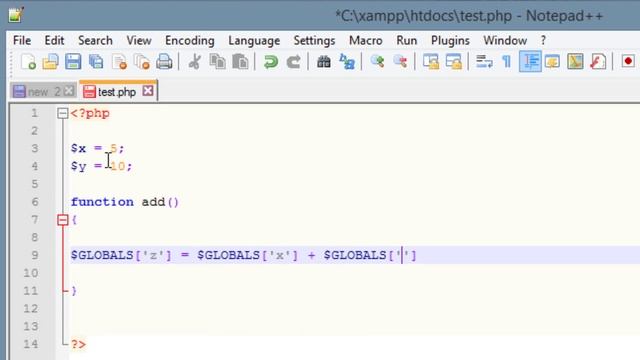Click the Copy toolbar icon
Image resolution: width=640 pixels, height=360 pixels.
[x=218, y=62]
